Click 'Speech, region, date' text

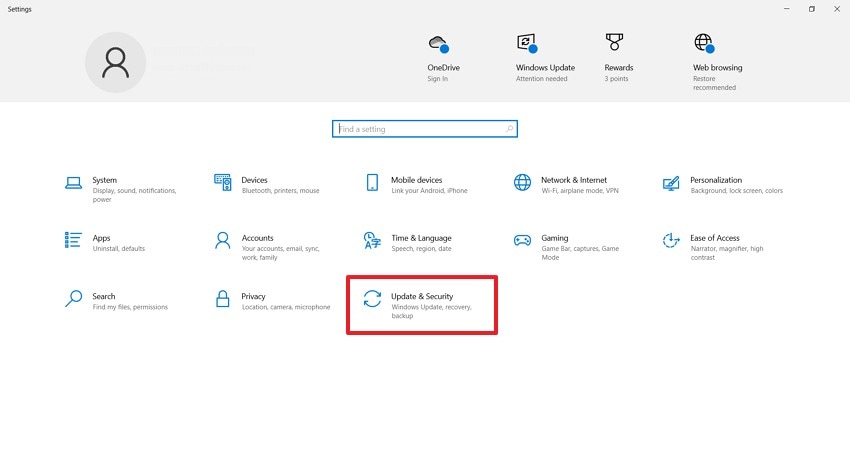coord(421,249)
